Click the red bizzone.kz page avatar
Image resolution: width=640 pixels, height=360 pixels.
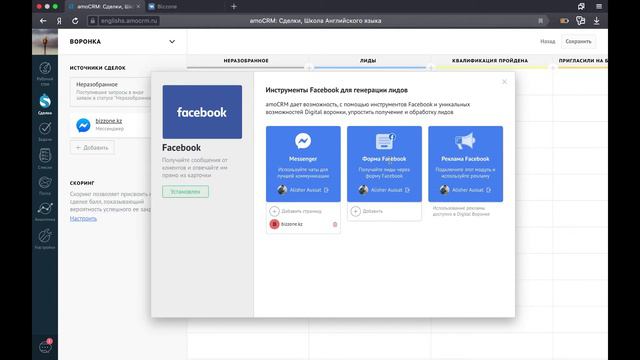tap(274, 224)
